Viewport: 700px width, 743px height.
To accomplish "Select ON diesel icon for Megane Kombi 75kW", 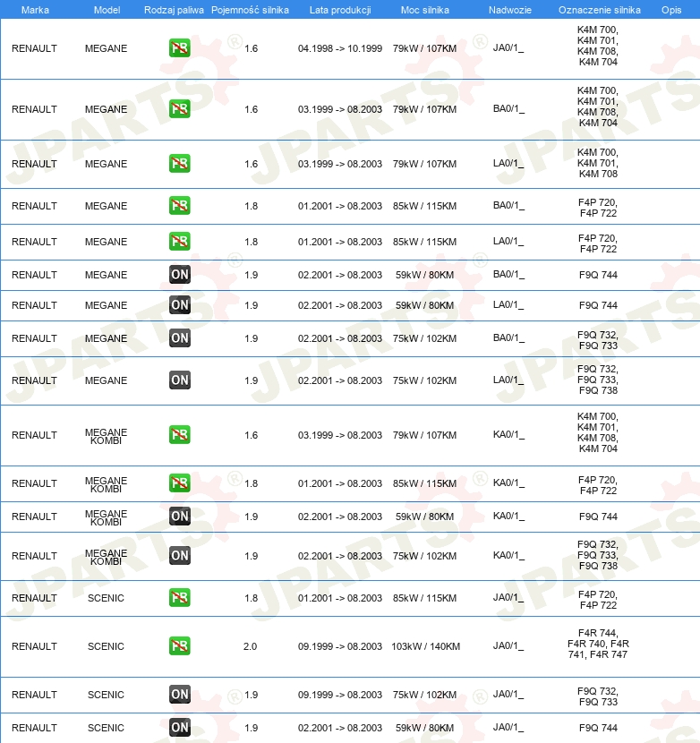I will (x=180, y=555).
